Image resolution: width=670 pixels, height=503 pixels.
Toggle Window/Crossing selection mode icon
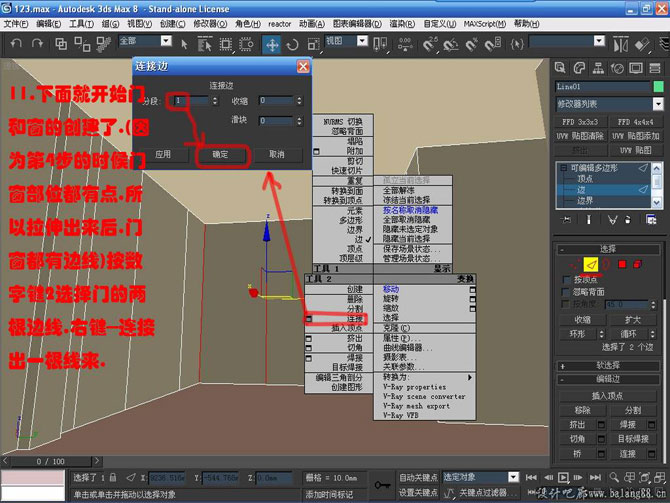coord(246,44)
